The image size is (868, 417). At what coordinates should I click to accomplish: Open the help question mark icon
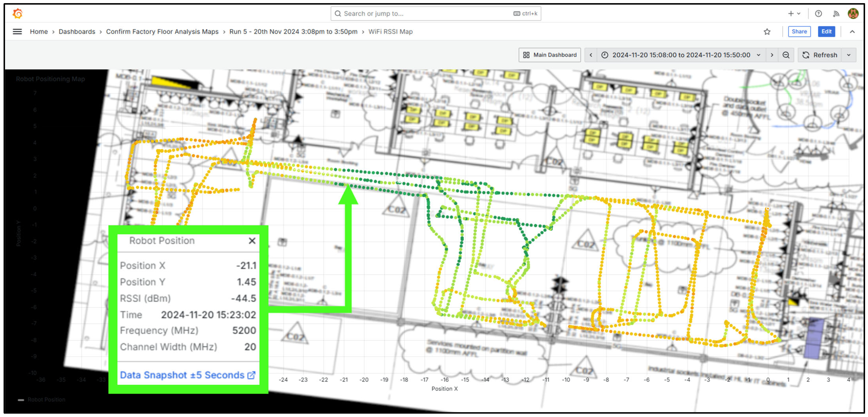(x=818, y=13)
